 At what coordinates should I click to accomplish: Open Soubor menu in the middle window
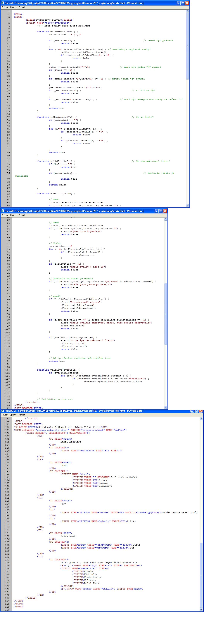click(x=5, y=215)
